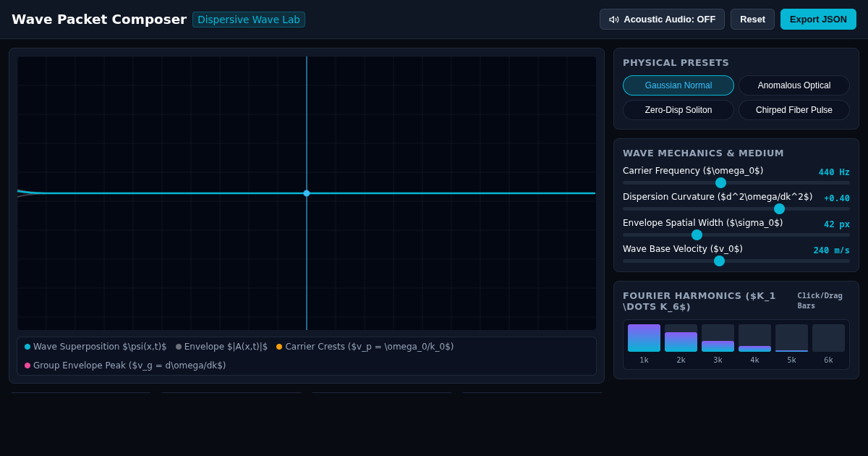Click the Click/Drag Bars hint text
The image size is (868, 456).
(820, 300)
